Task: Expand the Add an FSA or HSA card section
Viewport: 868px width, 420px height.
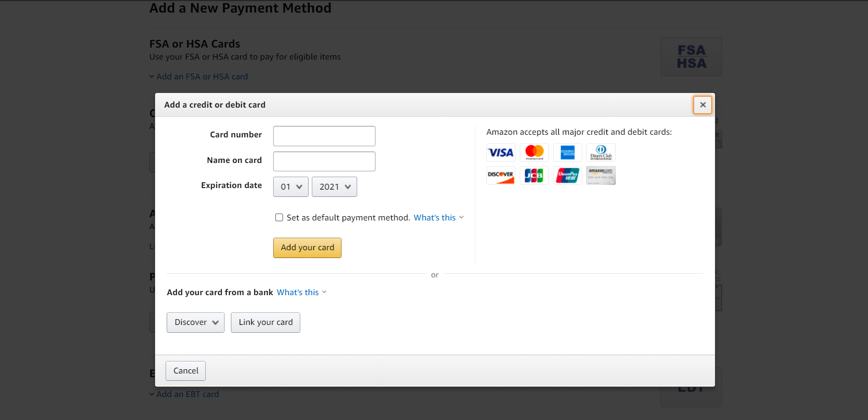Action: [x=202, y=76]
